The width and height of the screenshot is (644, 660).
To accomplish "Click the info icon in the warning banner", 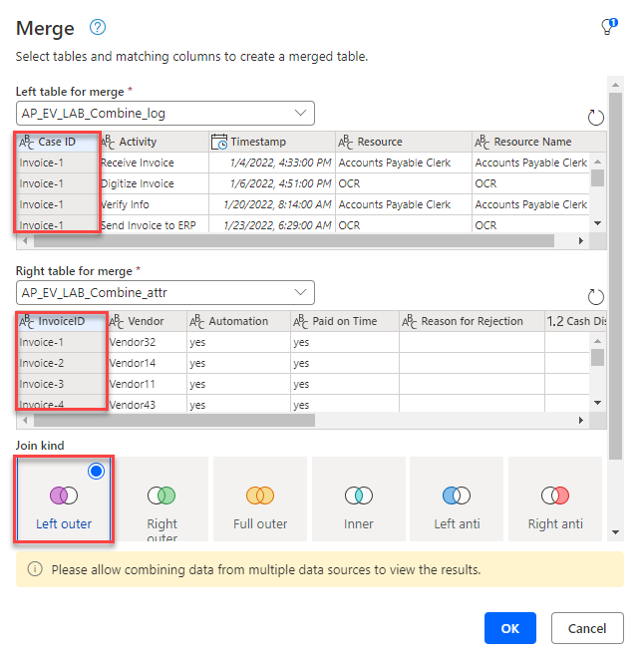I will pyautogui.click(x=35, y=569).
